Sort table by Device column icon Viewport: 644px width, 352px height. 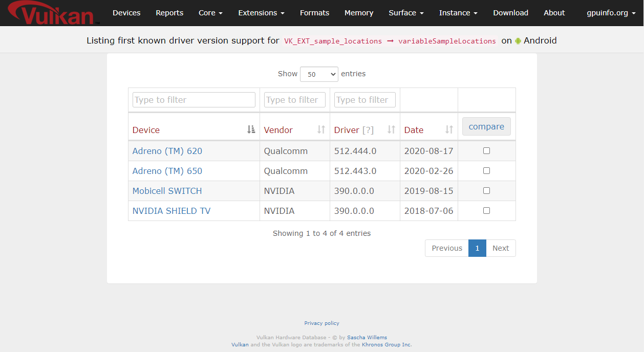click(x=251, y=129)
